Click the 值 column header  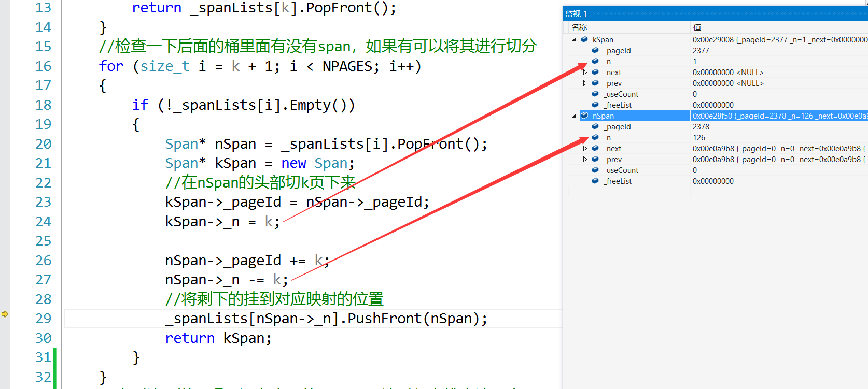click(x=697, y=27)
